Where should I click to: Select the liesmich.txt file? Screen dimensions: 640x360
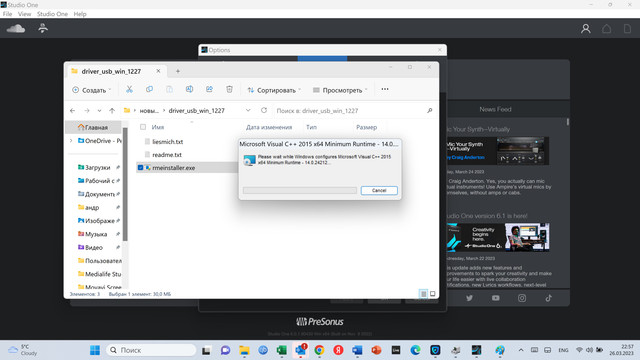[x=167, y=142]
